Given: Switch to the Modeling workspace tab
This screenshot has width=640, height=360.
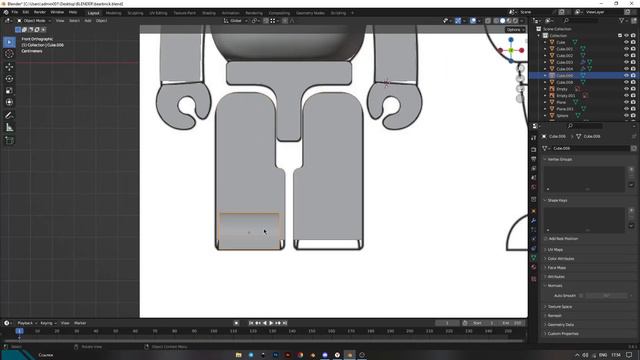Looking at the screenshot, I should tap(113, 13).
